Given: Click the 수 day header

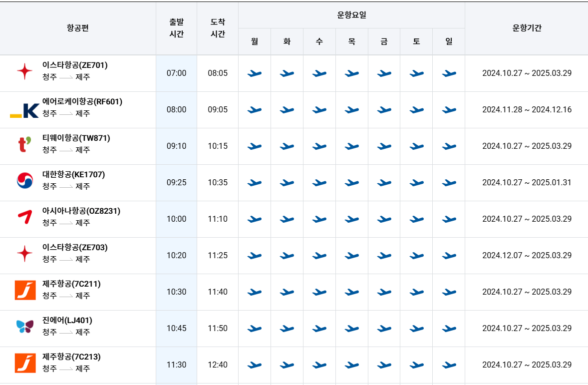Looking at the screenshot, I should click(x=319, y=41).
